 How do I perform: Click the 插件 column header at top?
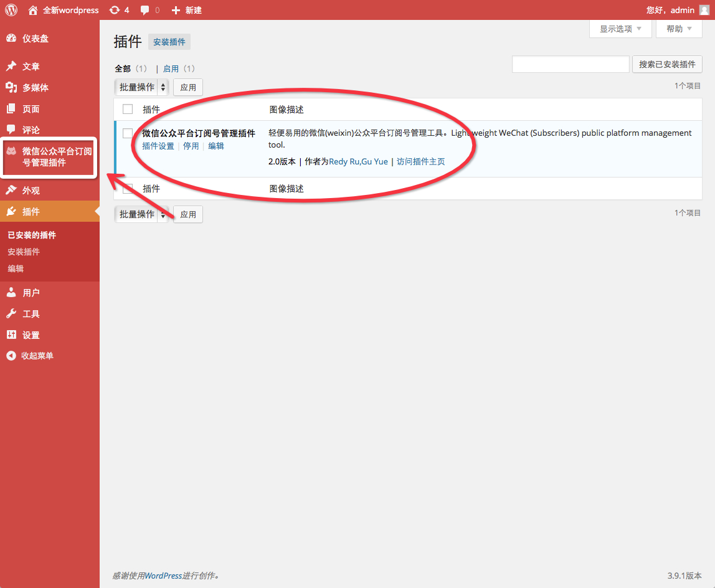point(151,110)
